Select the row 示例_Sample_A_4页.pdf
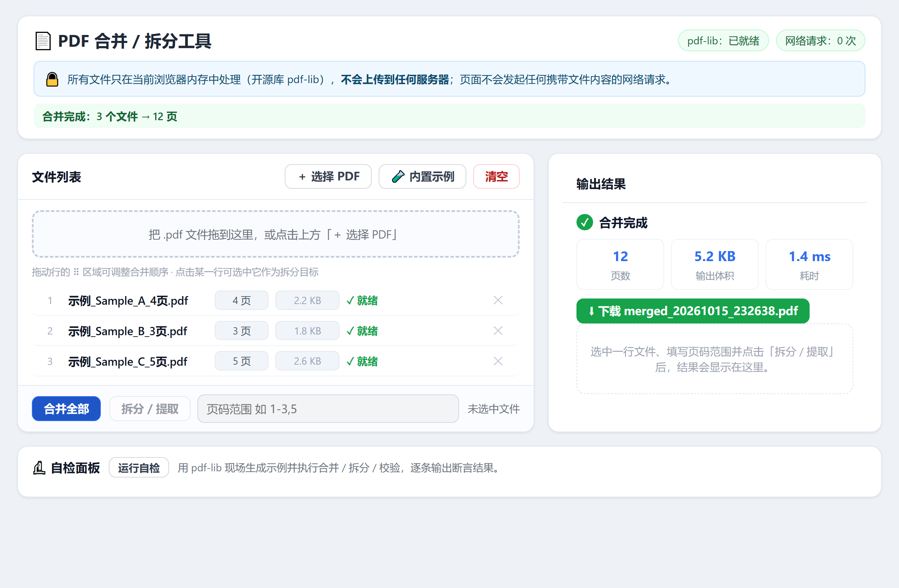899x588 pixels. (x=276, y=300)
